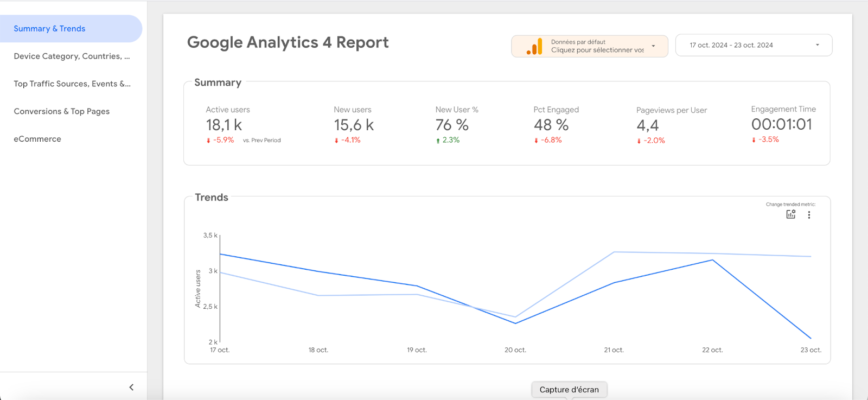Image resolution: width=868 pixels, height=400 pixels.
Task: Click the 3,5 k y-axis label
Action: coord(210,236)
